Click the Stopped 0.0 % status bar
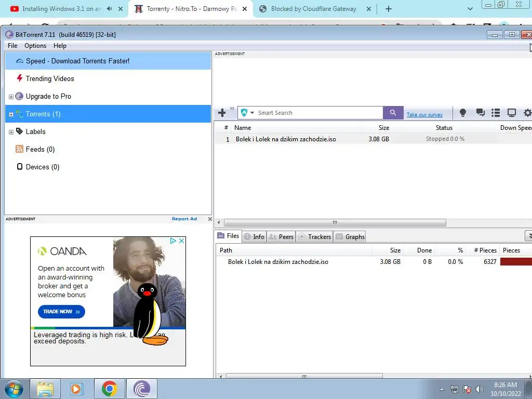Viewport: 532px width, 399px height. click(x=445, y=139)
